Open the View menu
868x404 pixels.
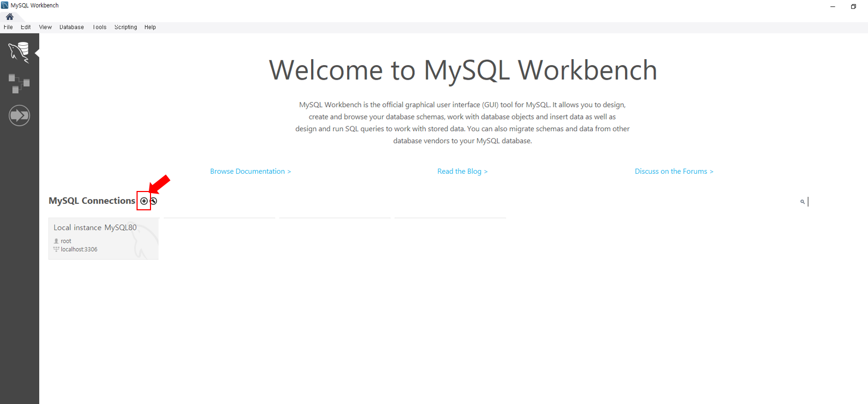[x=45, y=27]
